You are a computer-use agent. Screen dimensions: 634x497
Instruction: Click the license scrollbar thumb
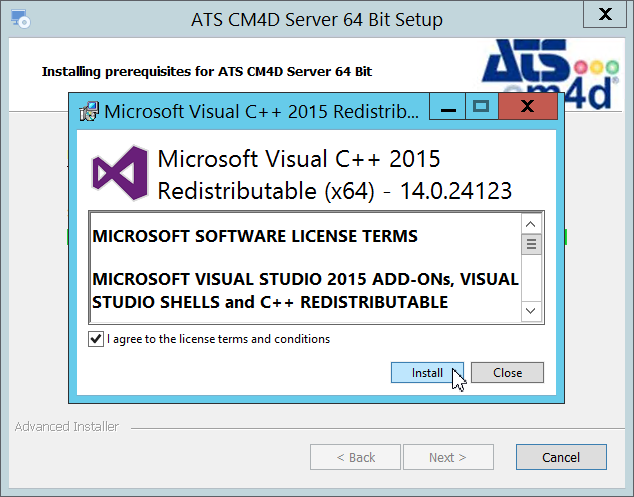click(x=532, y=244)
